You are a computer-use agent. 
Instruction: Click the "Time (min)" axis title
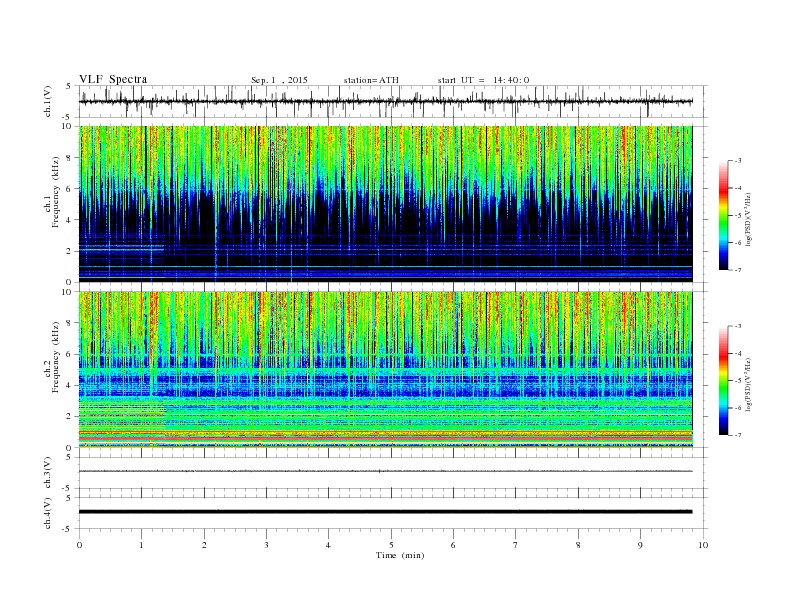pyautogui.click(x=400, y=555)
